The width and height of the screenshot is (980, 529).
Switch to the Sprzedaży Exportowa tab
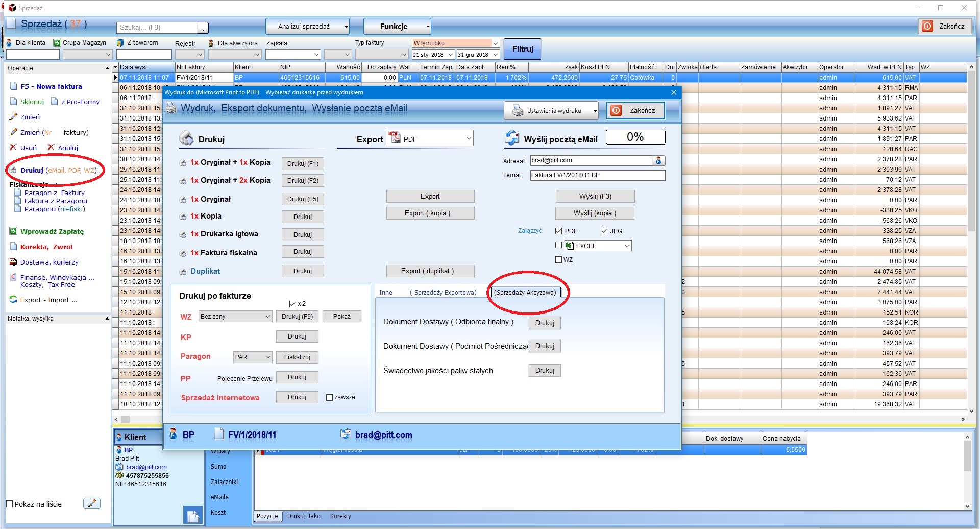443,293
